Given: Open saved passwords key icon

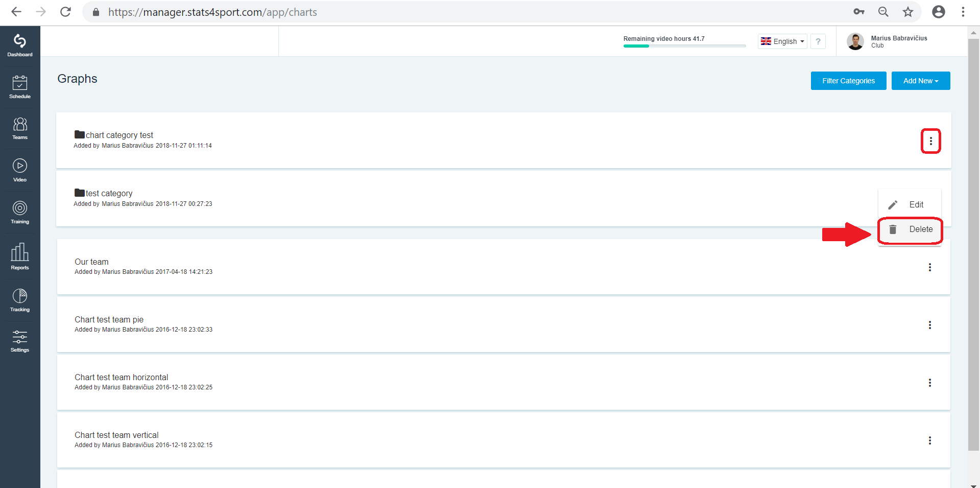Looking at the screenshot, I should 858,12.
